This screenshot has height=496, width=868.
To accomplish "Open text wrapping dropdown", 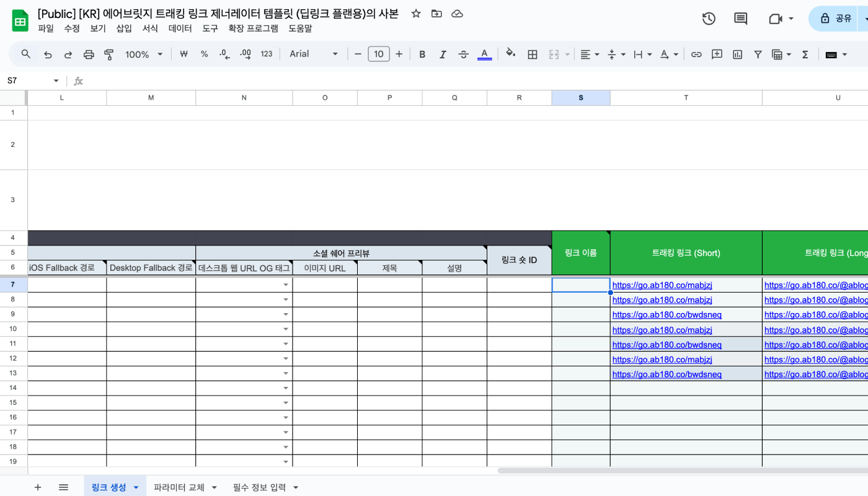I will [642, 54].
